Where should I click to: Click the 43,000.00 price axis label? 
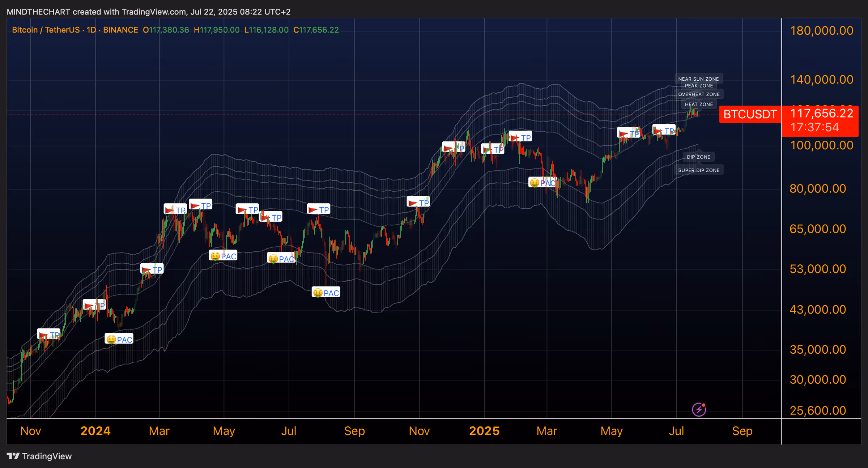[x=818, y=309]
